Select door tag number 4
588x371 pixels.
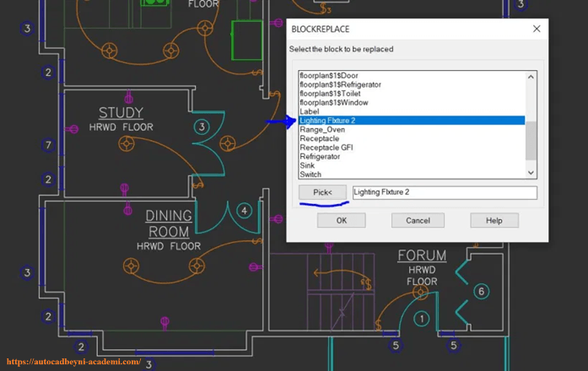click(x=244, y=211)
